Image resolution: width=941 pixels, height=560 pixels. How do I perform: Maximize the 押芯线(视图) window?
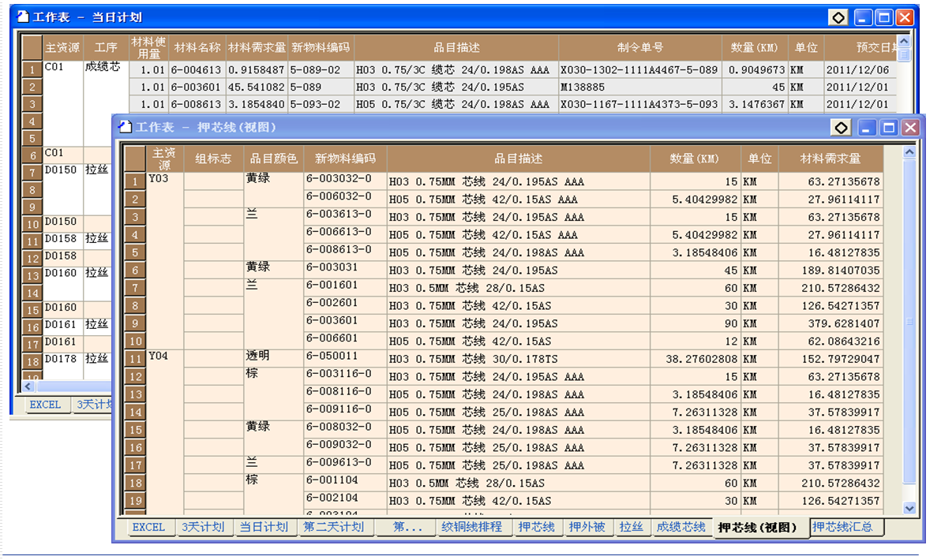point(889,128)
